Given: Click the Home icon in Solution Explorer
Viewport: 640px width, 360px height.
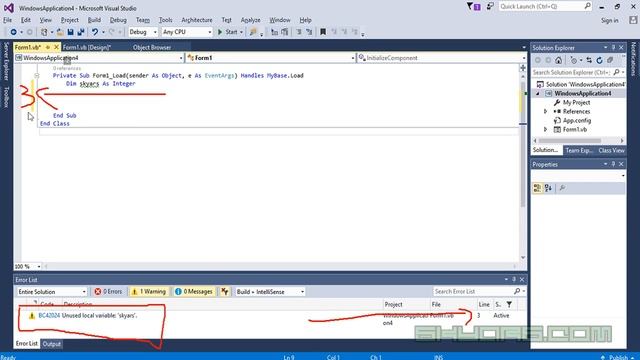Looking at the screenshot, I should (x=558, y=60).
